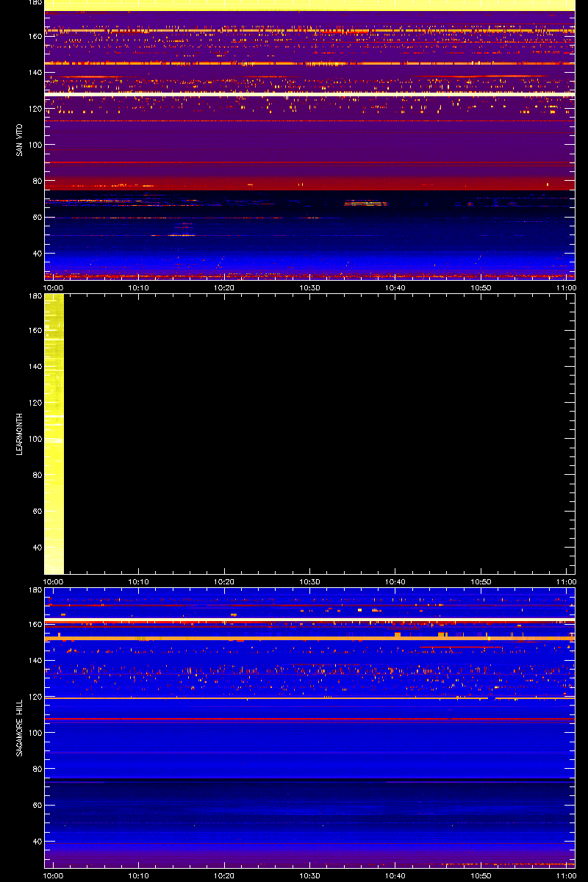Select the 10:10 time label under San Vito panel
Viewport: 588px width, 882px height.
[139, 288]
